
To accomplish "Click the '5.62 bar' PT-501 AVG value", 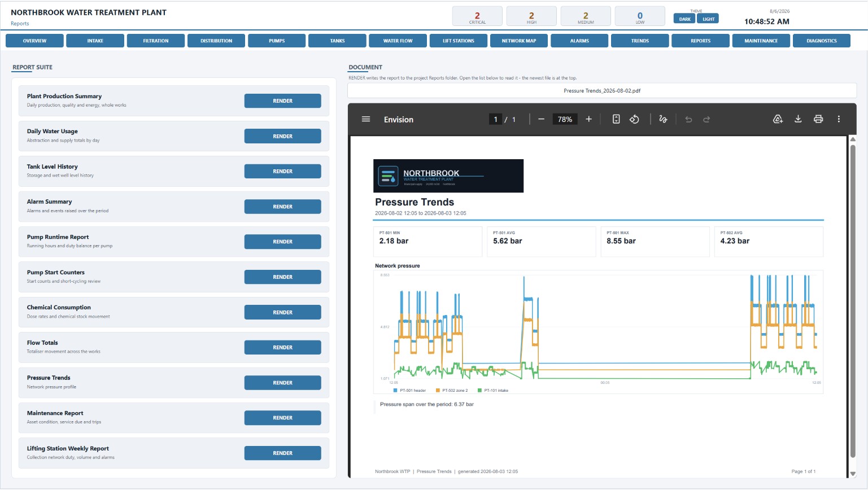I will [507, 241].
